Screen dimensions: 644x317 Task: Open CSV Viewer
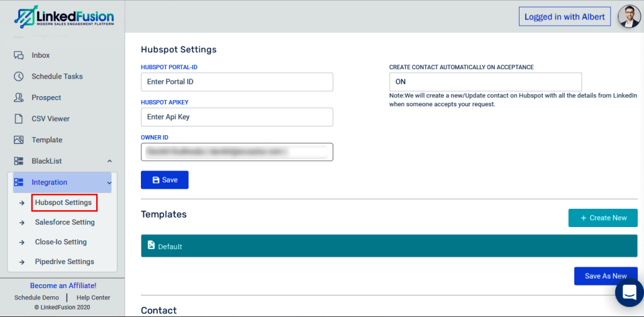[50, 119]
